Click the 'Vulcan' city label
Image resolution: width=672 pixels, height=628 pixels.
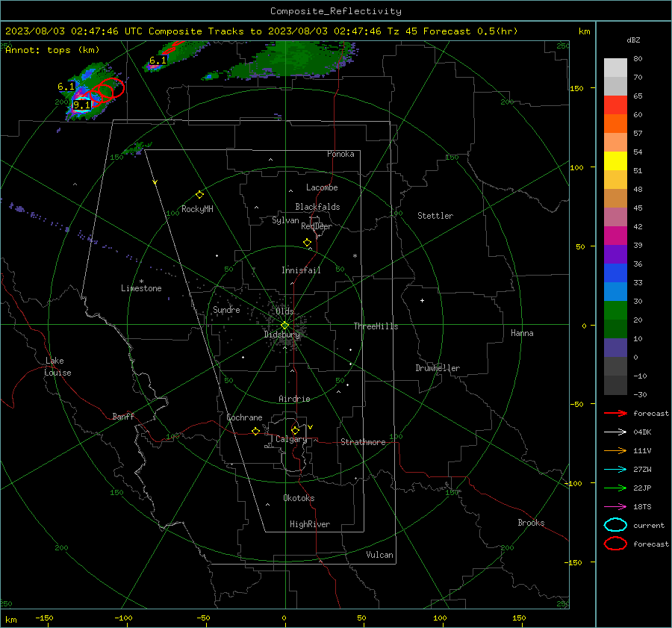[x=379, y=555]
